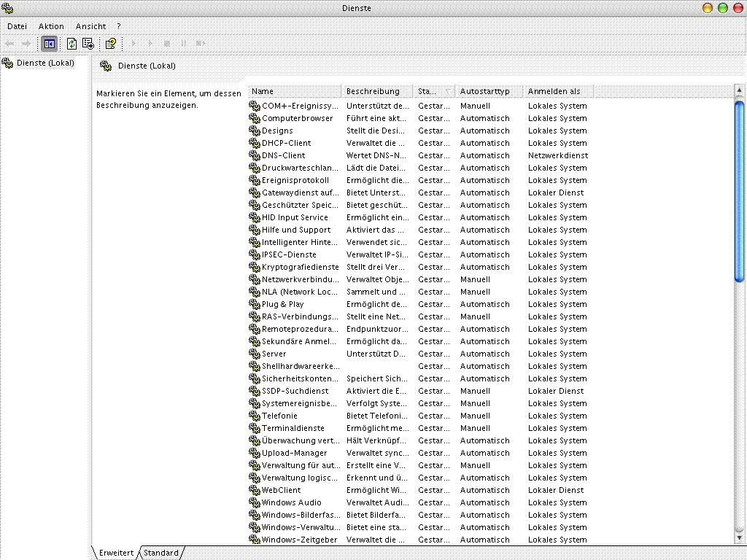The image size is (747, 560).
Task: Select the Sicherheitskonten... service name
Action: [300, 378]
